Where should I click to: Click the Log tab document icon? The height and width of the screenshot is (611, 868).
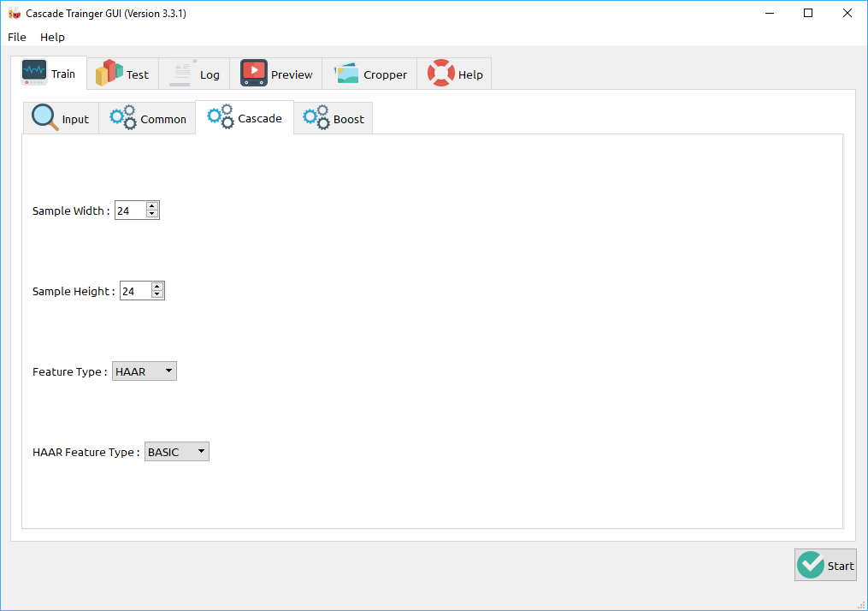coord(183,73)
